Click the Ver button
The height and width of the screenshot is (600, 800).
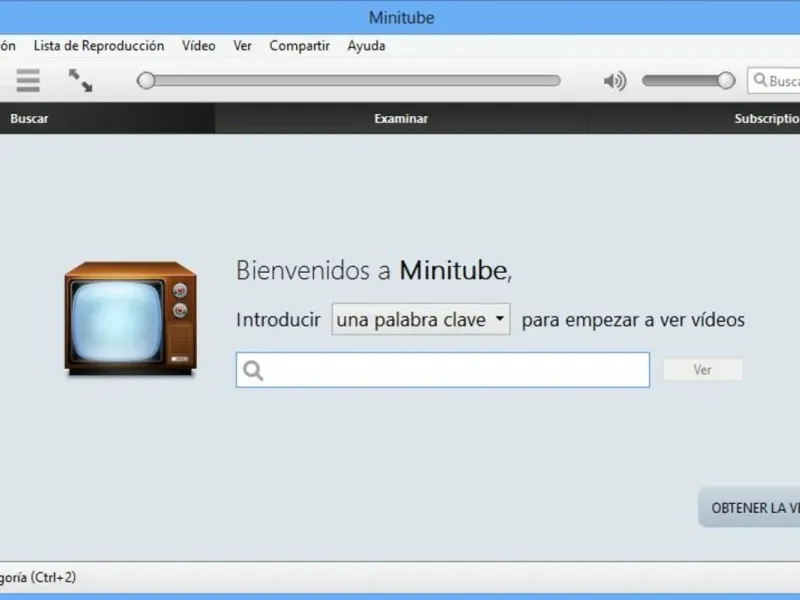[703, 369]
